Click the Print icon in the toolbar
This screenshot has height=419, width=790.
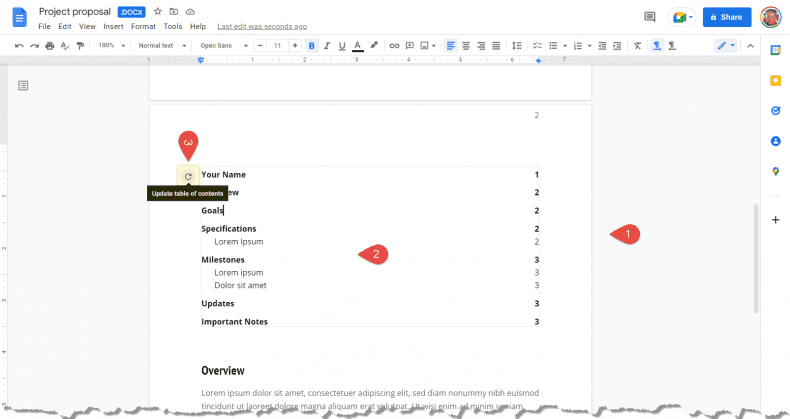tap(50, 46)
